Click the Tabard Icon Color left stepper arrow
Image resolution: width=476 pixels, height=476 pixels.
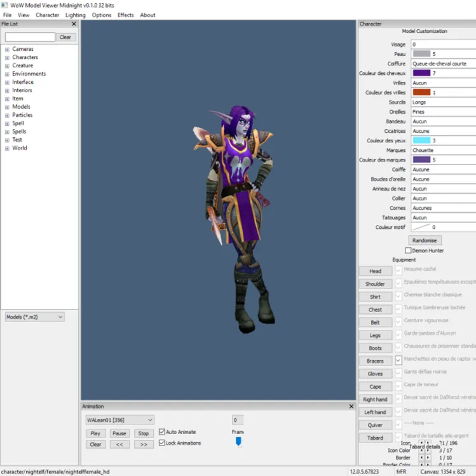(x=421, y=450)
